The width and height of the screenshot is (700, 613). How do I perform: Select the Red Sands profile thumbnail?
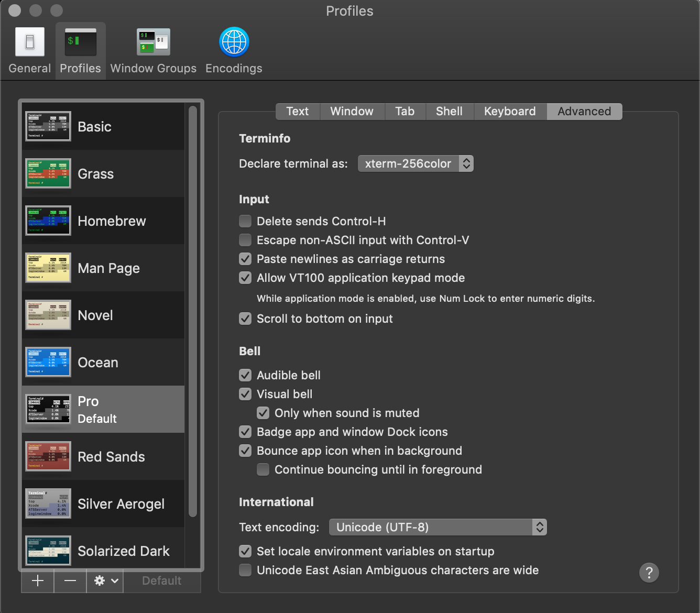(48, 456)
